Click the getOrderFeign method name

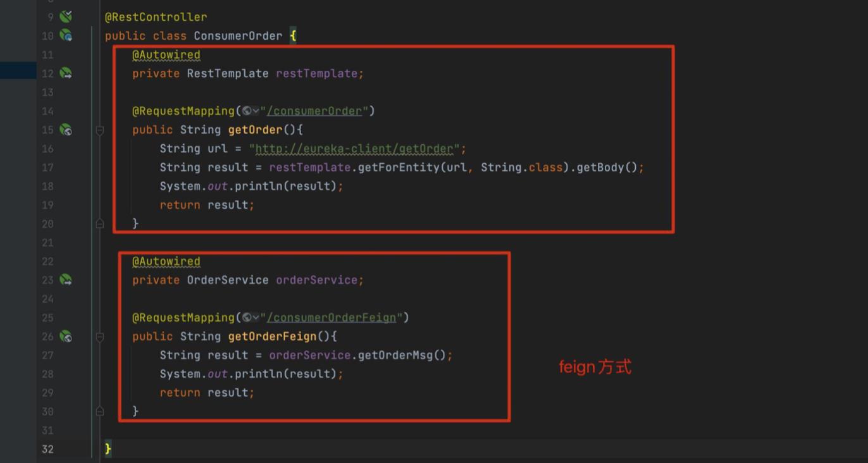pyautogui.click(x=272, y=336)
